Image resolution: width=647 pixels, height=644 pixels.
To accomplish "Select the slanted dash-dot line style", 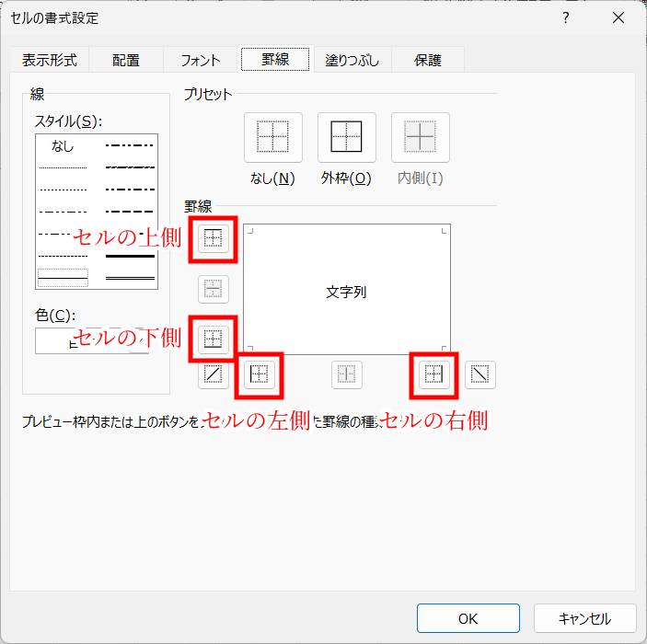I will click(130, 167).
